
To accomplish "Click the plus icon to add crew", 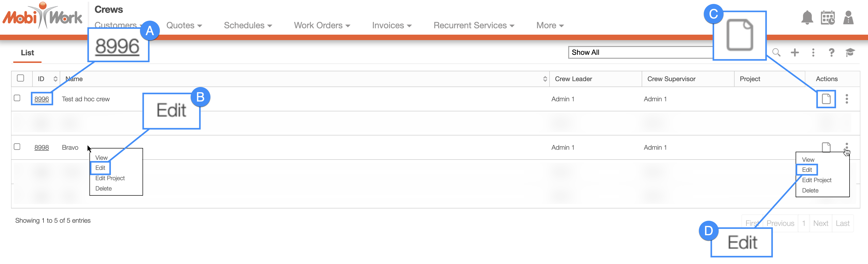I will point(795,52).
